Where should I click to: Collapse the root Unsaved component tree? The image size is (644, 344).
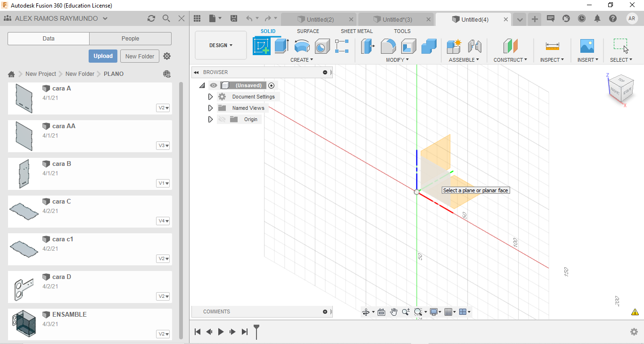pyautogui.click(x=202, y=85)
